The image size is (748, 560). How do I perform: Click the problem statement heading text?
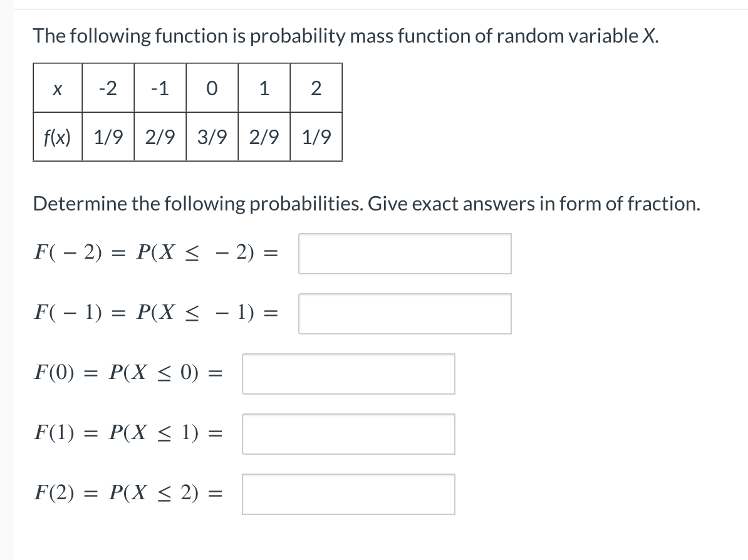(345, 36)
